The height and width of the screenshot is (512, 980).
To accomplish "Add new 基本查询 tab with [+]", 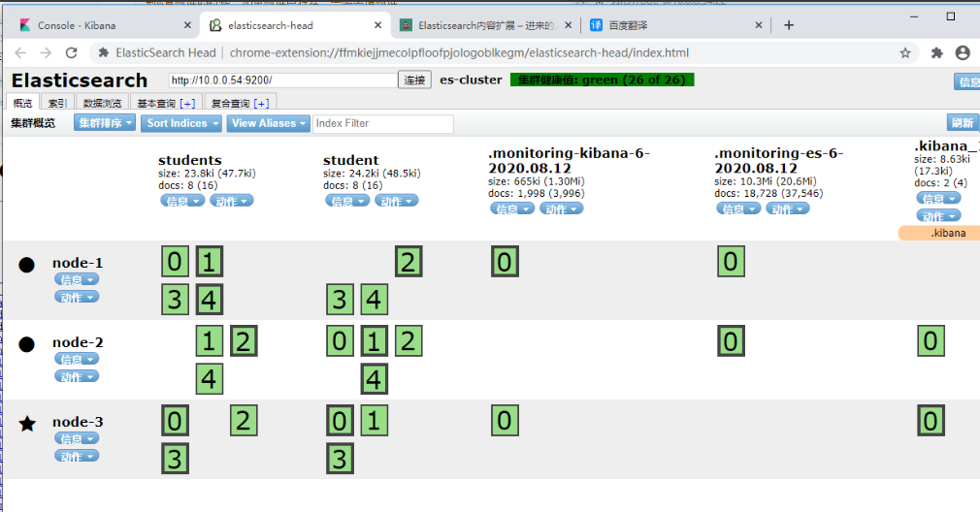I will (187, 104).
